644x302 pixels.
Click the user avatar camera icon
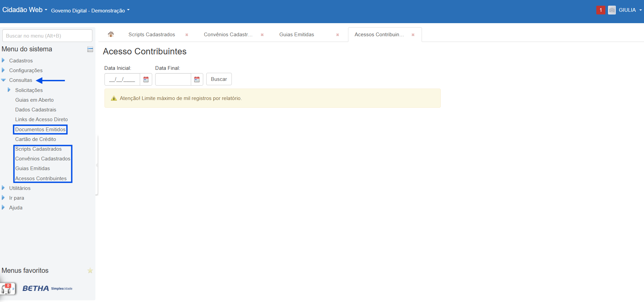(x=612, y=10)
